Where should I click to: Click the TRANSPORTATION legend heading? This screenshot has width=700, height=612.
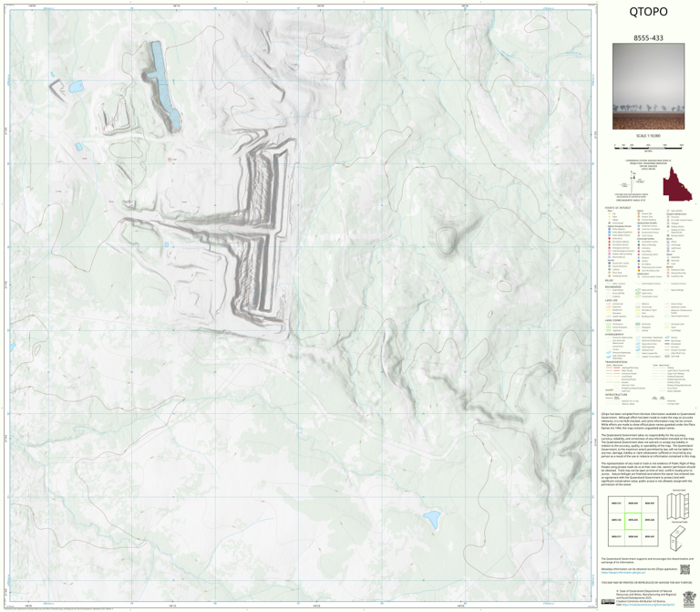(615, 362)
